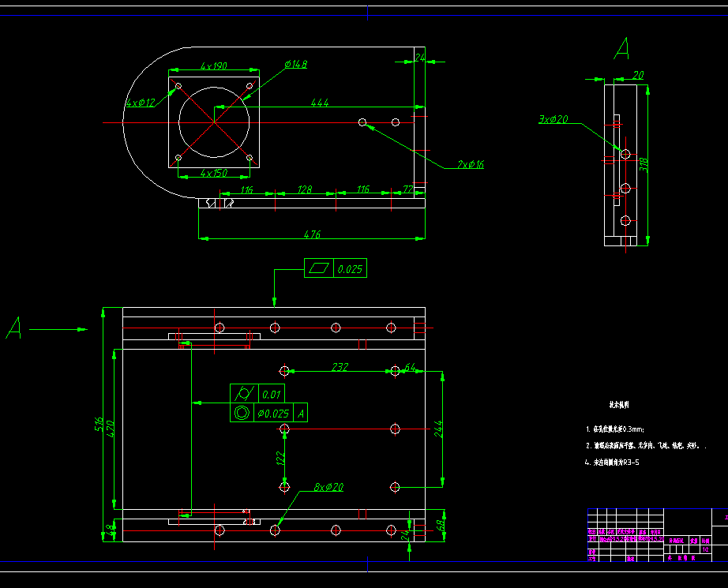Select the vertical dimension "122"
The image size is (728, 588).
280,458
